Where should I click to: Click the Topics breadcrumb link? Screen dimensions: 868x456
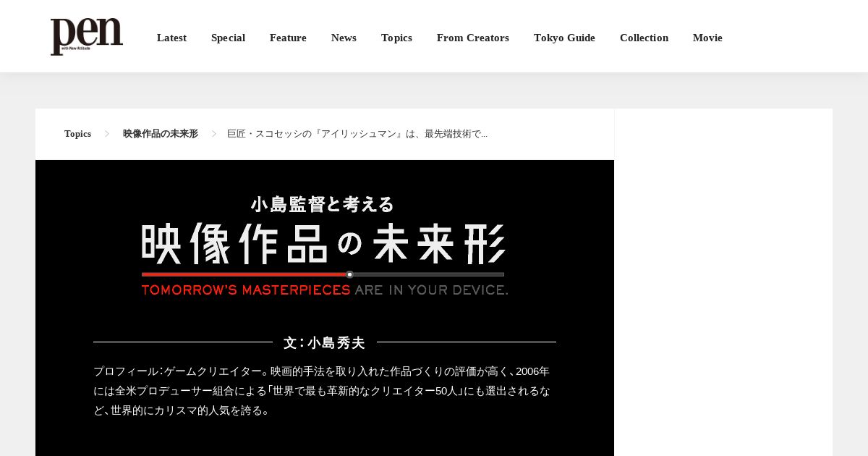click(x=77, y=134)
